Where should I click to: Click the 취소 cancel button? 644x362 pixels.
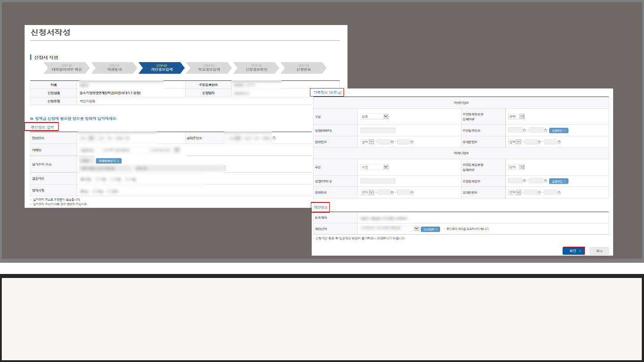[x=599, y=251]
